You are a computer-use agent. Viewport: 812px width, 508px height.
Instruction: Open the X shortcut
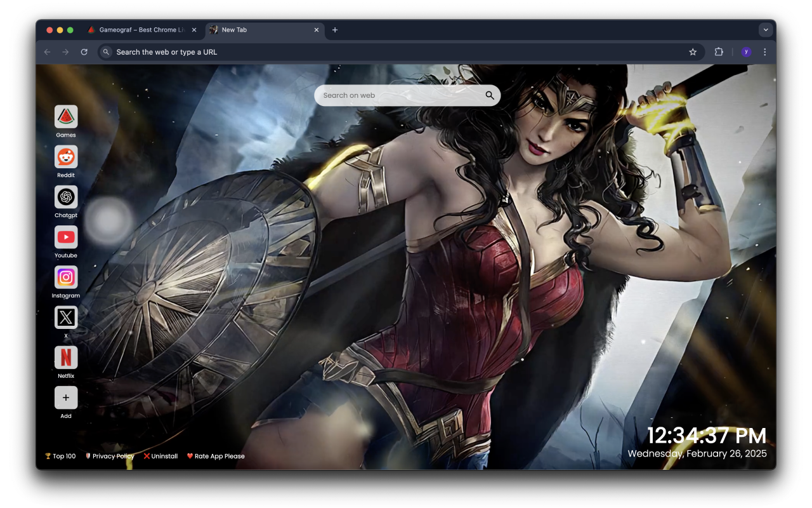pyautogui.click(x=66, y=317)
